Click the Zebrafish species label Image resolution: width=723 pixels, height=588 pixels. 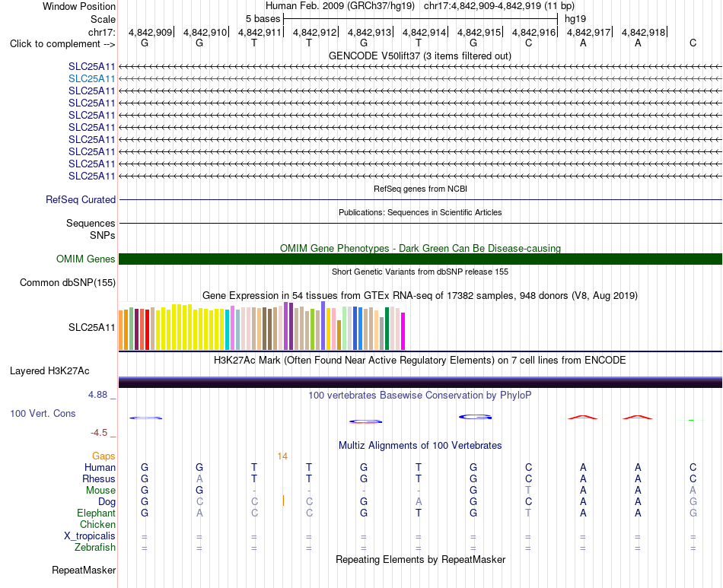95,548
